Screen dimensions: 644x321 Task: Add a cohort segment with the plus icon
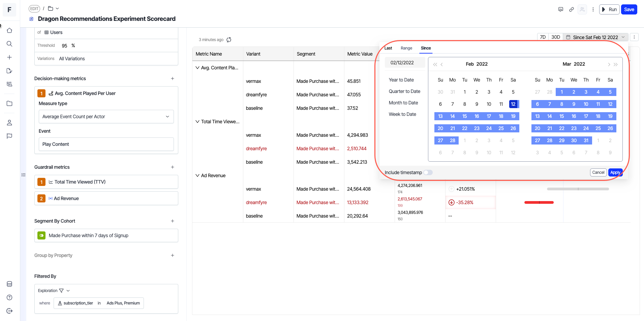(173, 221)
